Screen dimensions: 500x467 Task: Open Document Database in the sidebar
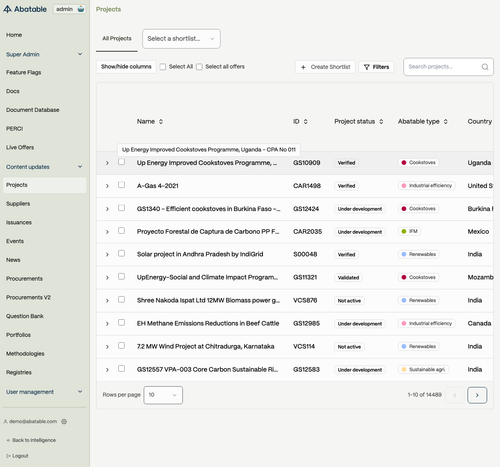point(33,110)
